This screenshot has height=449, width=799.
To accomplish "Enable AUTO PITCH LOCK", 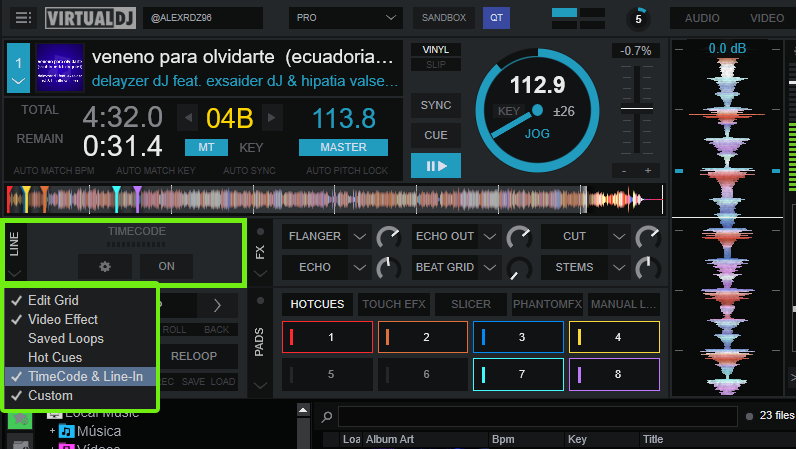I will point(347,171).
